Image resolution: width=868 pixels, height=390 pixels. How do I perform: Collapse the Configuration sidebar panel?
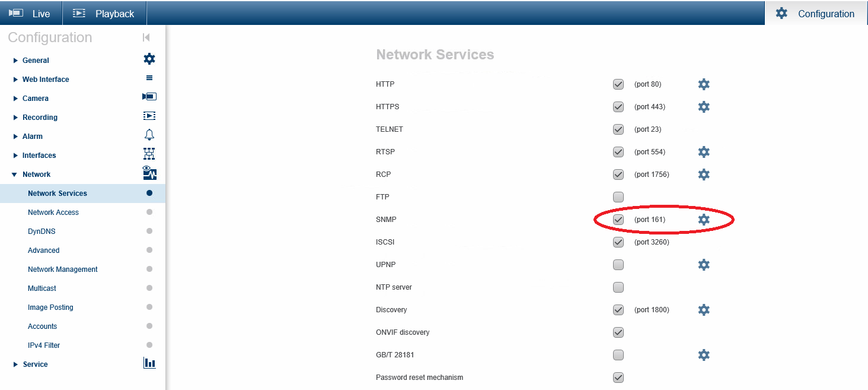pyautogui.click(x=146, y=37)
